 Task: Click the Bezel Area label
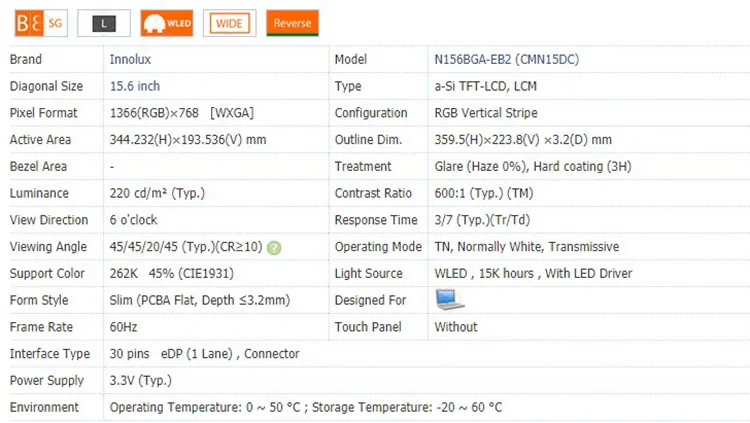[x=38, y=167]
